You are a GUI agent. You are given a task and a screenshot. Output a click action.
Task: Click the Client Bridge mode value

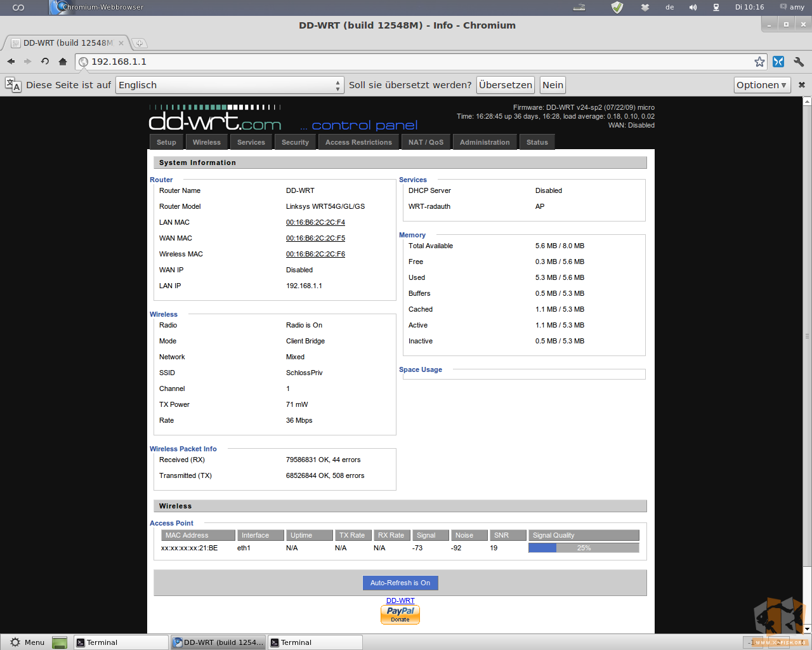pos(305,341)
